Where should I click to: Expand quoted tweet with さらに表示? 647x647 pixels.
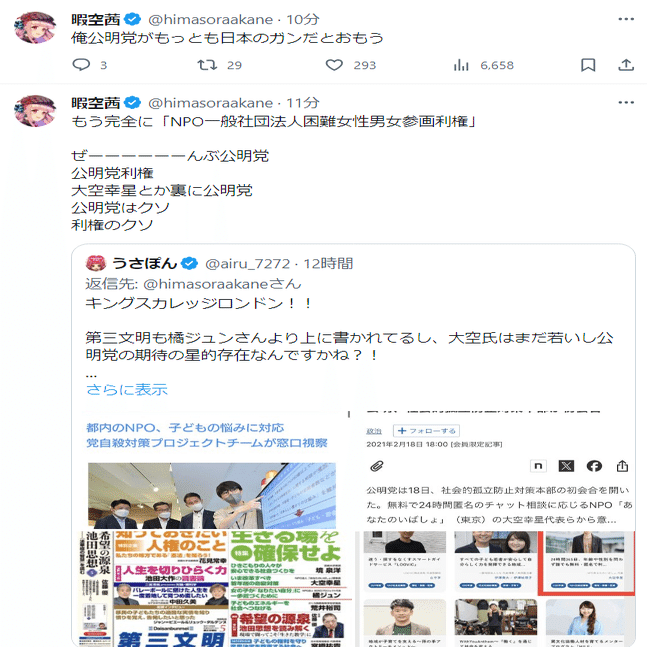(x=127, y=389)
